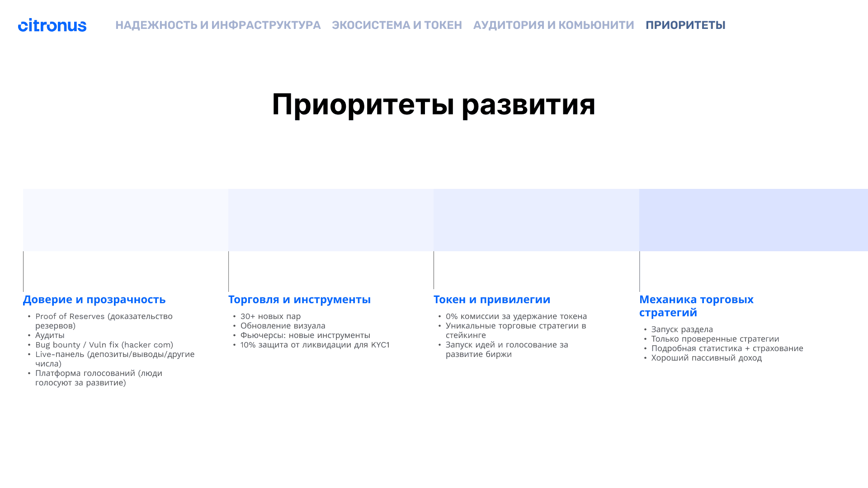Open the НАДЕЖНОСТЬ И ИНФРАСТРУКТУРА tab
Screen dimensions: 868x488
(x=218, y=25)
